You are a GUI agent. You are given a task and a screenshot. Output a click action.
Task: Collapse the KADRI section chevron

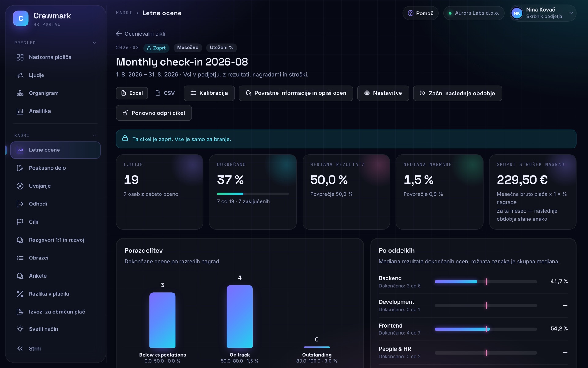click(94, 135)
